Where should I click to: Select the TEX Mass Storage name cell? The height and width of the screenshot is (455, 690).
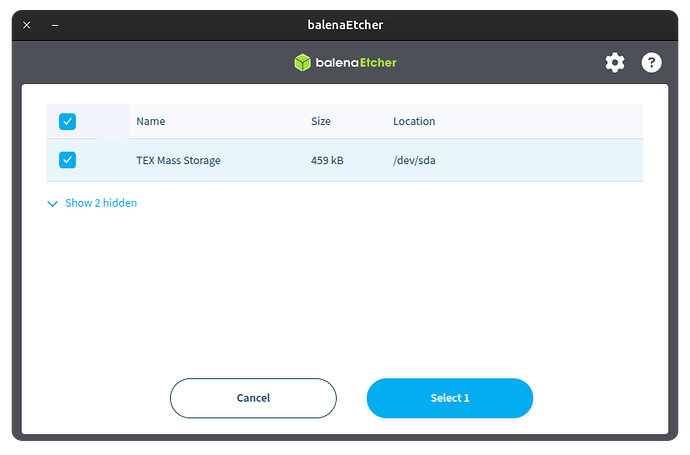pos(178,161)
